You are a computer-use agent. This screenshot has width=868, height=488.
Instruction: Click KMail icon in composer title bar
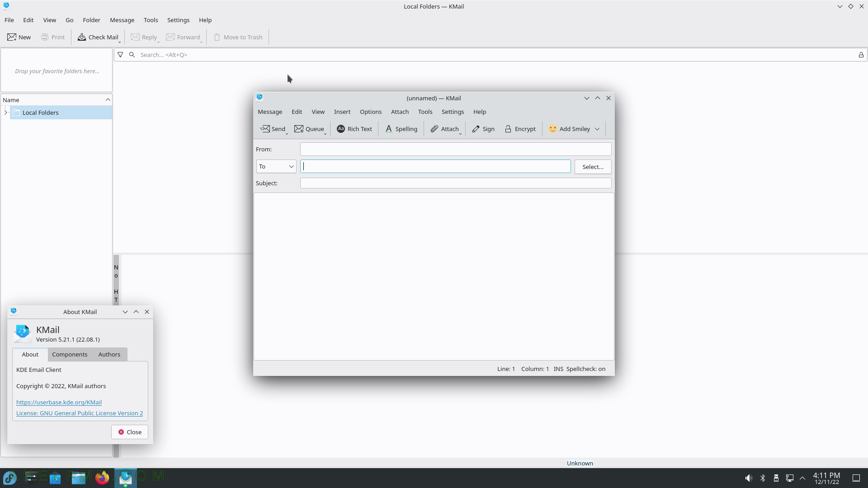259,98
